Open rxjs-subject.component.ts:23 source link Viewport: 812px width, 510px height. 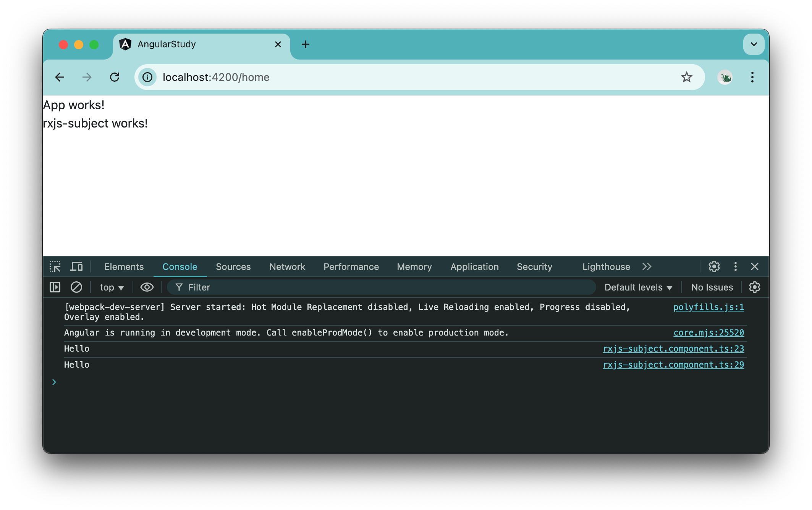coord(673,349)
